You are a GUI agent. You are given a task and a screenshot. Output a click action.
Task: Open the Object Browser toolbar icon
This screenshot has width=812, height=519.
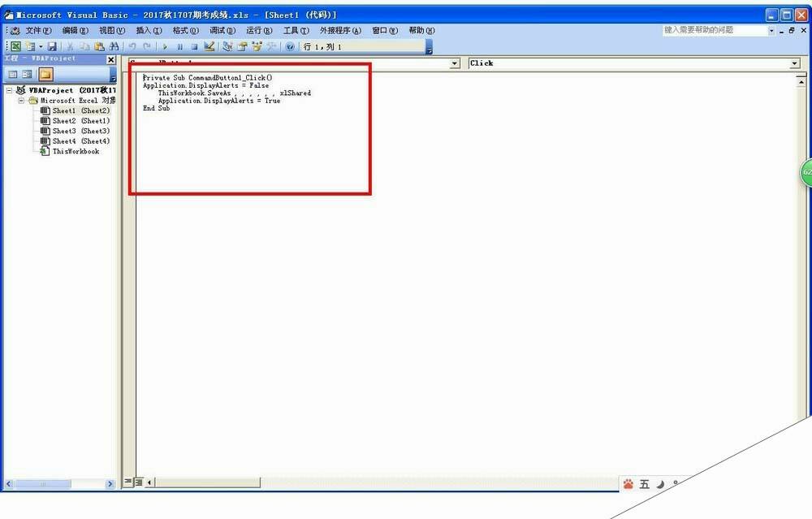pyautogui.click(x=257, y=46)
